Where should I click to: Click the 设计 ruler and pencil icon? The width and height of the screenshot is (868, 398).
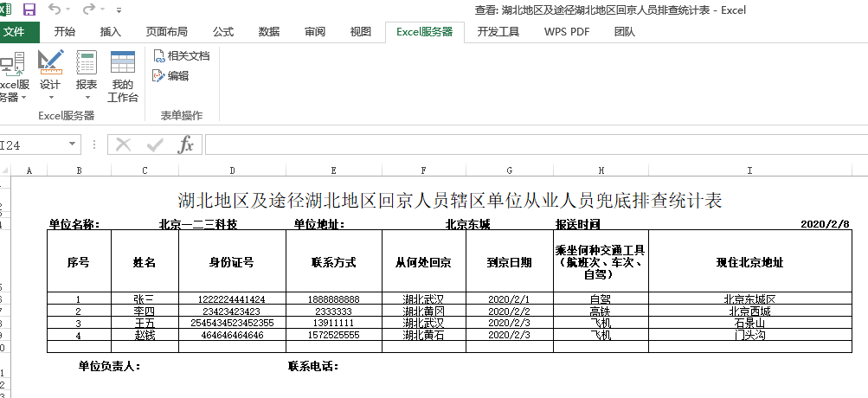click(50, 62)
